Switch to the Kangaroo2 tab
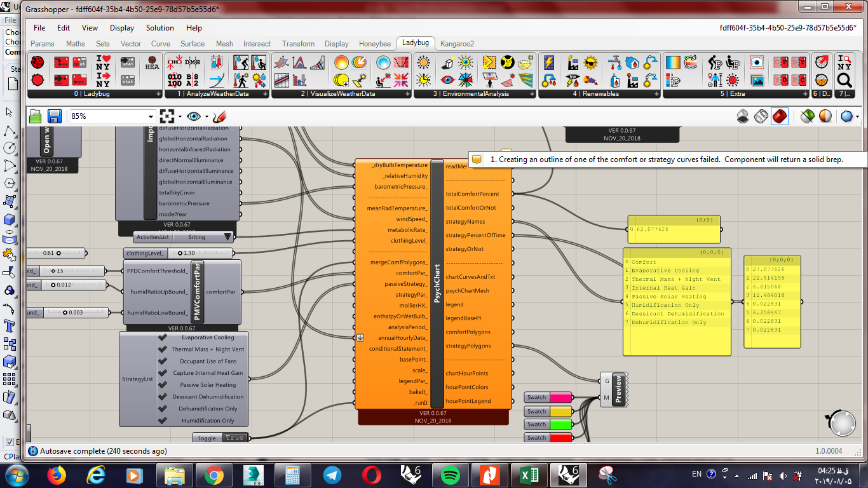This screenshot has height=488, width=868. (458, 44)
